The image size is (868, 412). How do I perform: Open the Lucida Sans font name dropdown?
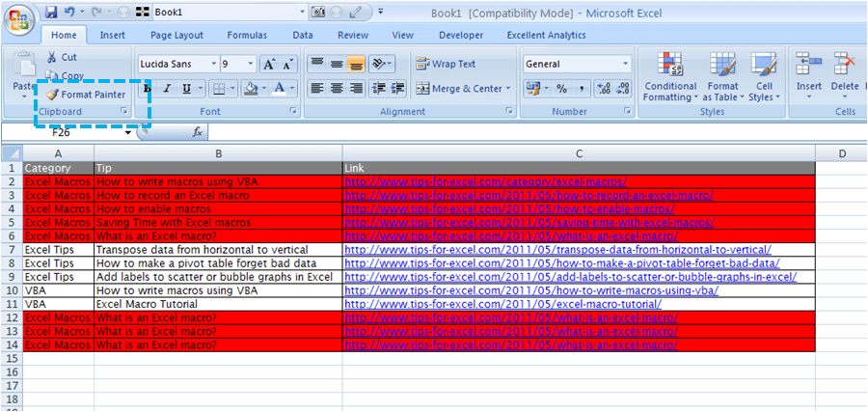coord(214,65)
